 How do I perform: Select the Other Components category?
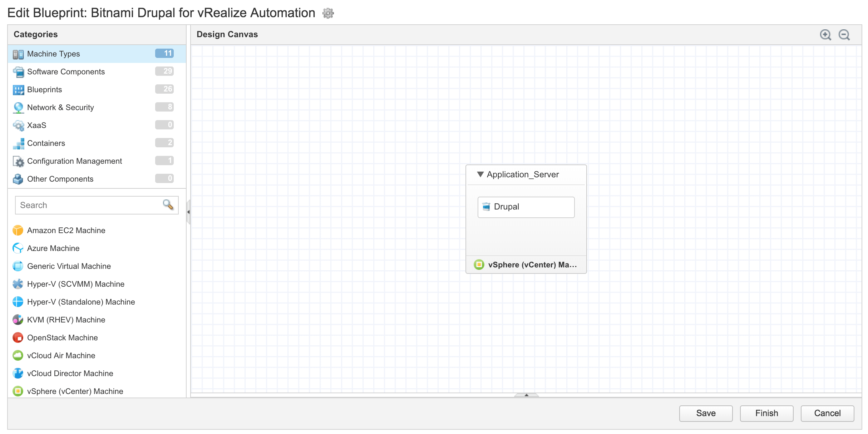97,179
